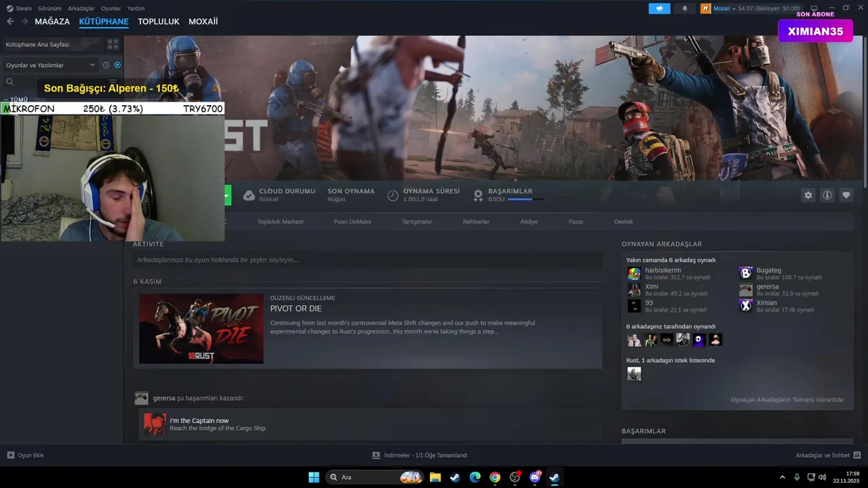Click the Oynama Süresi clock icon

click(393, 195)
